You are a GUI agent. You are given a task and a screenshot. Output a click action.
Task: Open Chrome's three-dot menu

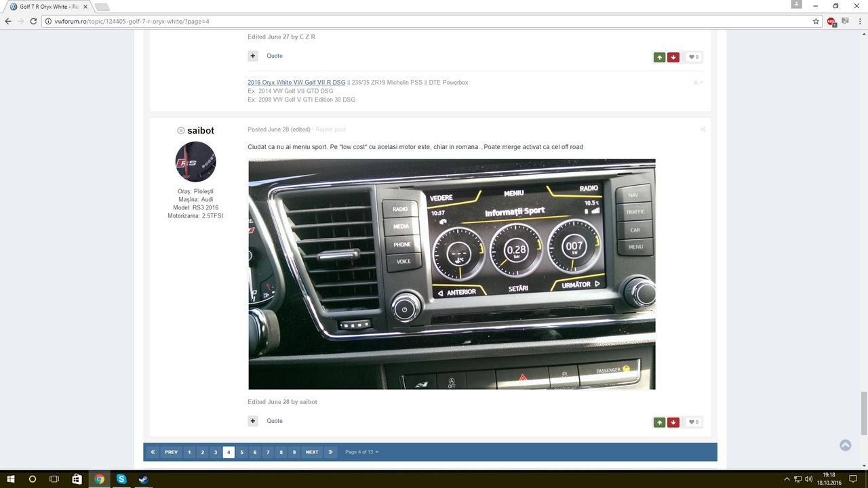click(x=859, y=21)
